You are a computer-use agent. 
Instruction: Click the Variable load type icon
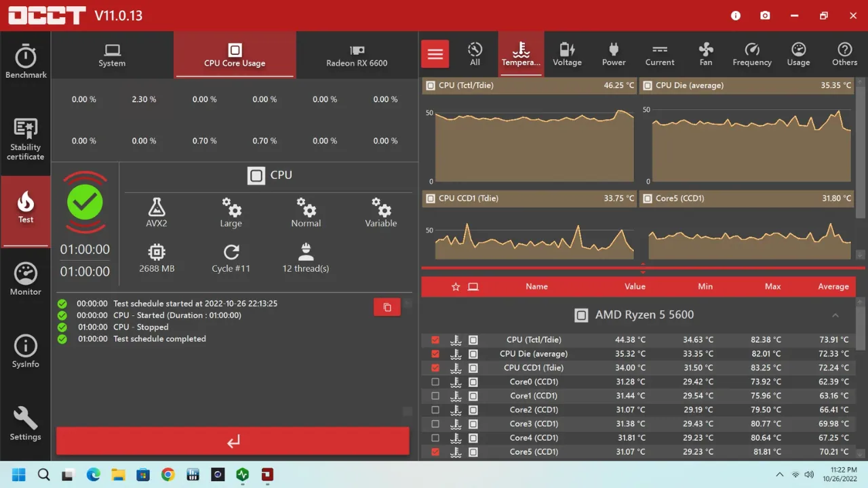click(380, 207)
